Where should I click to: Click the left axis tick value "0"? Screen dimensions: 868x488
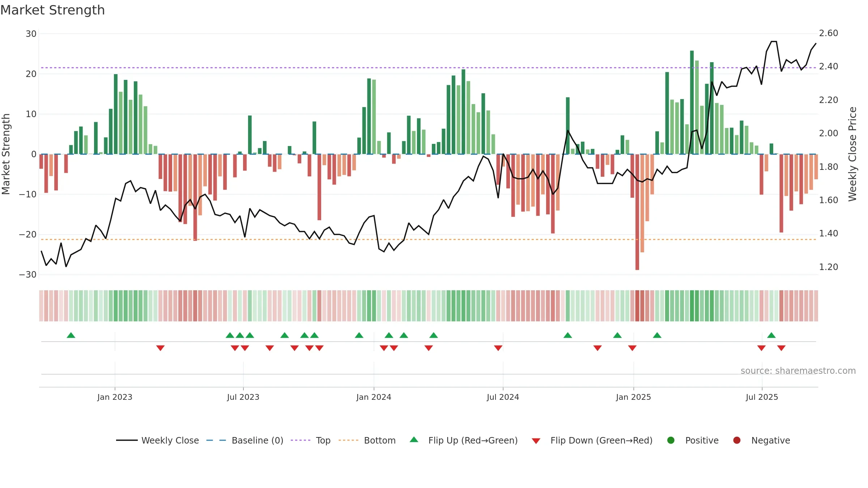[x=34, y=154]
